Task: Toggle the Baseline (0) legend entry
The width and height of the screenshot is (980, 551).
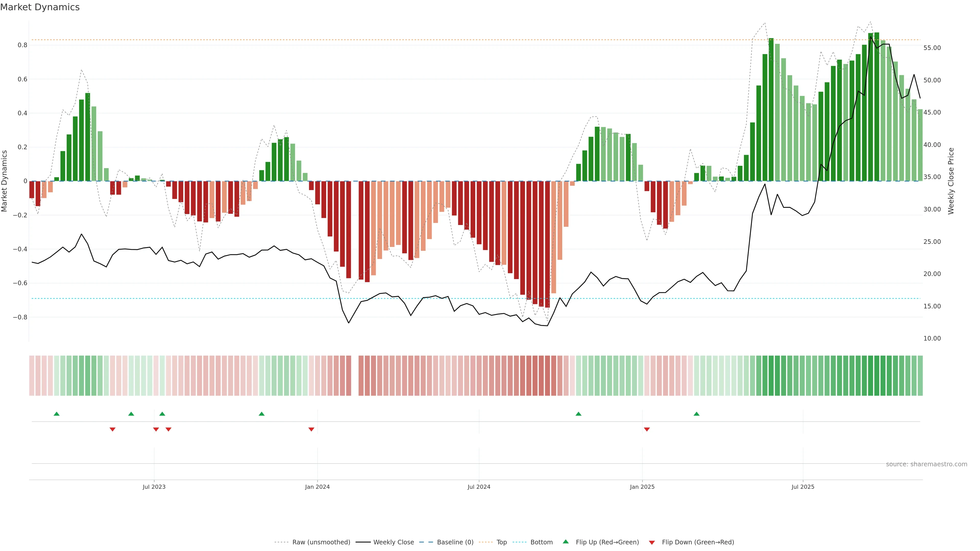Action: [x=455, y=542]
